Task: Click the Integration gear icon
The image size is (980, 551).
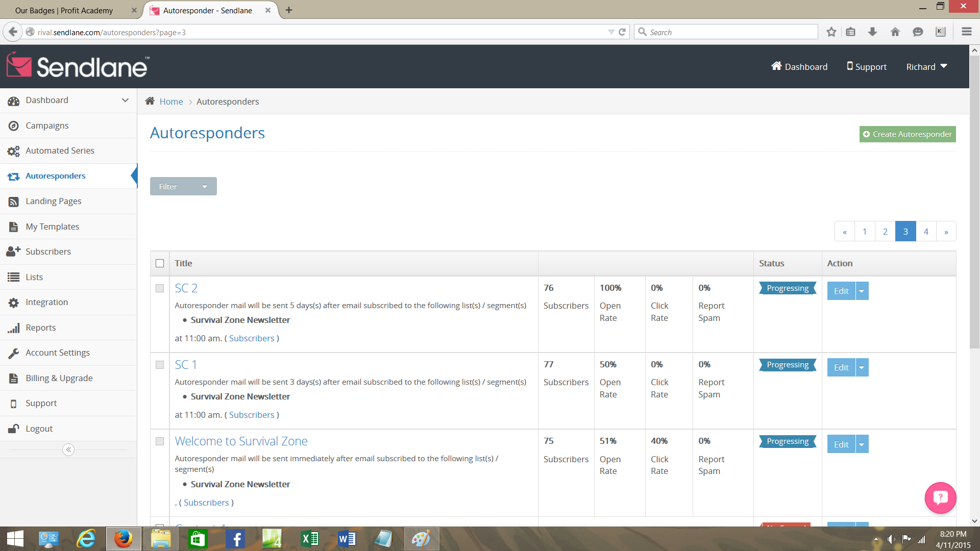Action: tap(13, 303)
